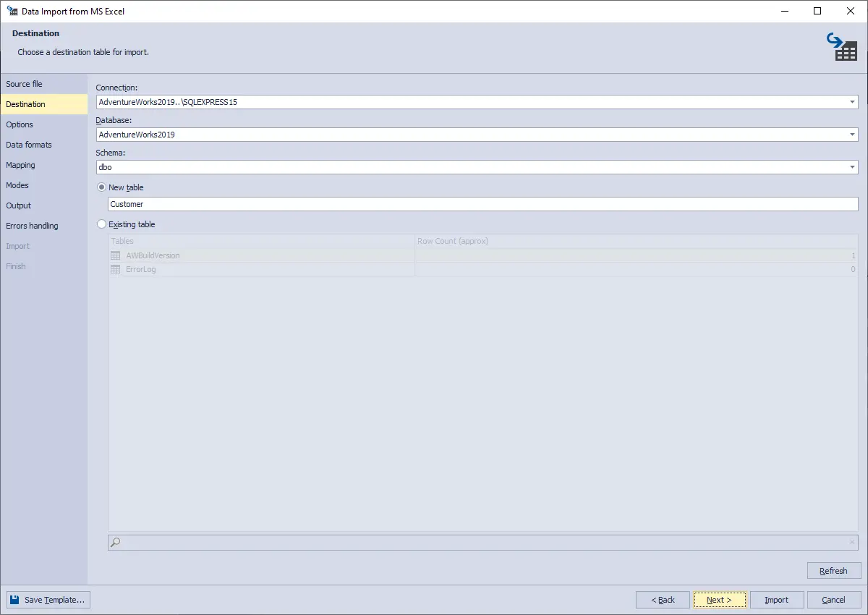The height and width of the screenshot is (615, 868).
Task: Click the clear icon in the search field
Action: 851,542
